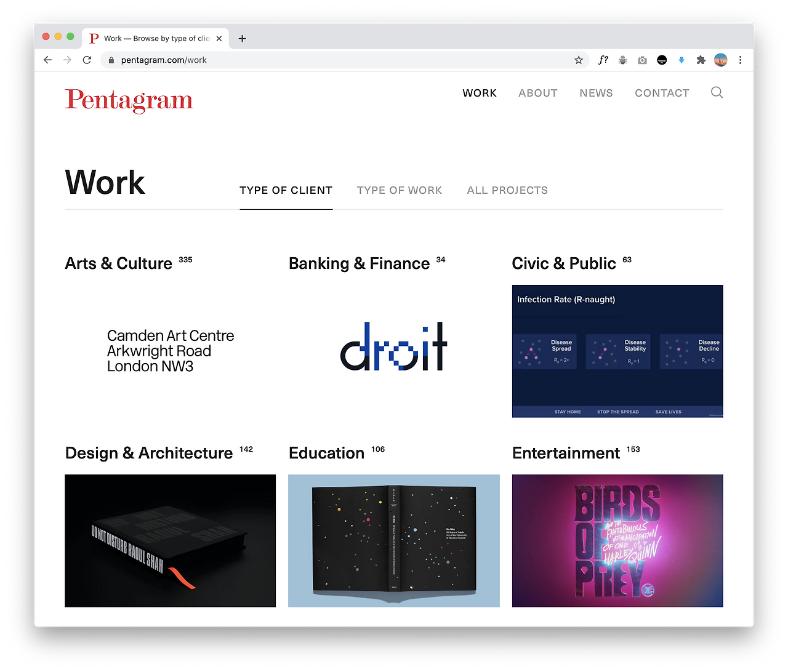Screen dimensions: 788x672
Task: Open the Chrome profile avatar
Action: (721, 60)
